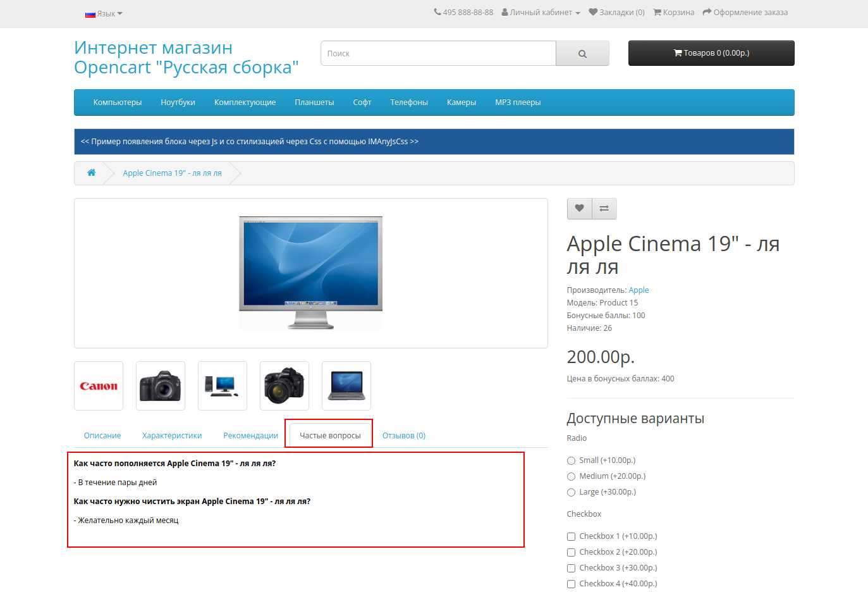Expand the Личный кабинет account menu

pos(541,12)
